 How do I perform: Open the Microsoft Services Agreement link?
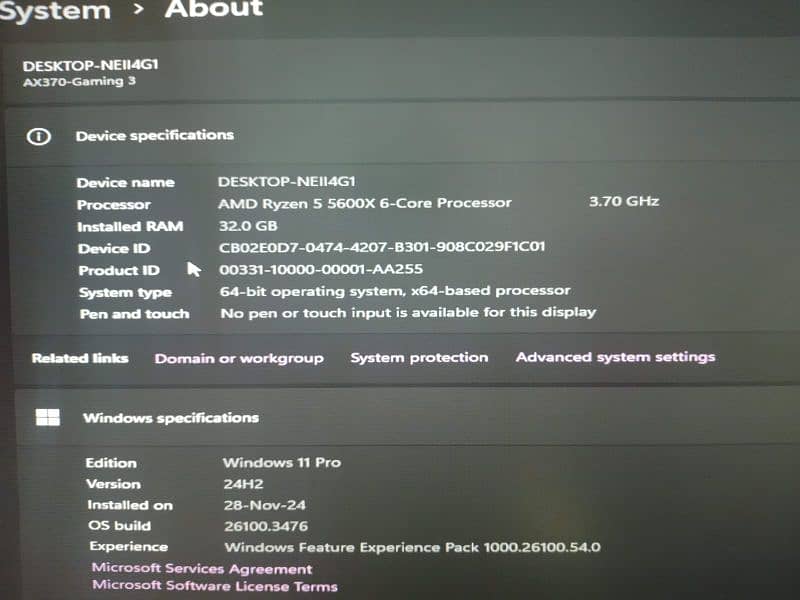coord(202,568)
